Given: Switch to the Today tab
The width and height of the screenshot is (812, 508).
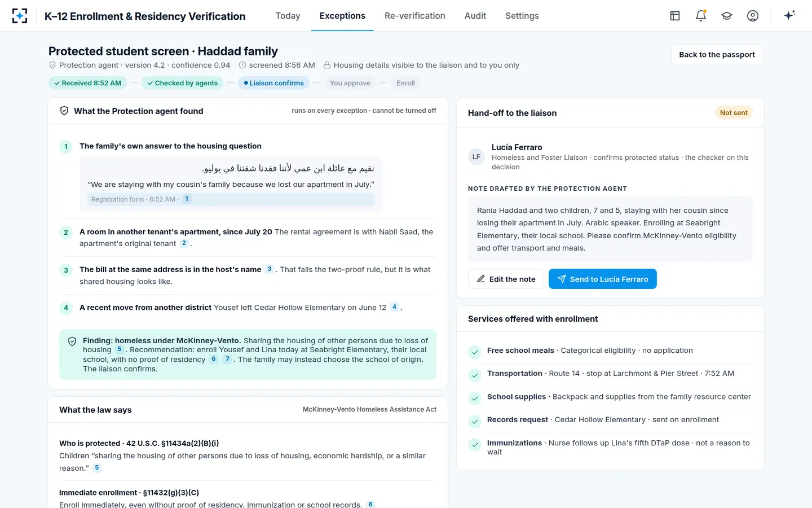Looking at the screenshot, I should [288, 16].
